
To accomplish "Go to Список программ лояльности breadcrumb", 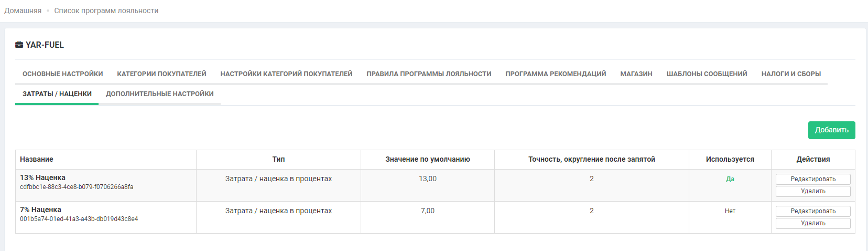I will click(106, 11).
